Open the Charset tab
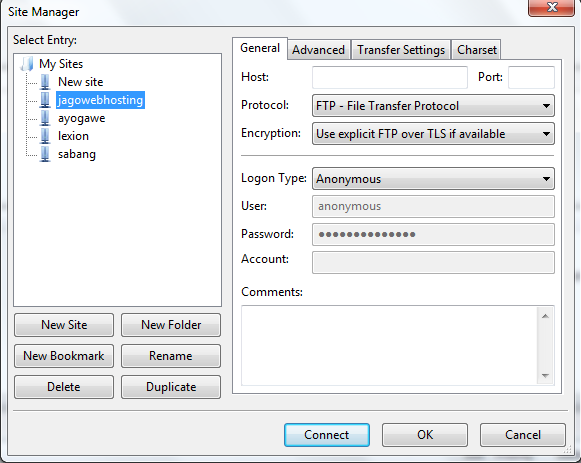Viewport: 581px width, 463px height. point(477,50)
